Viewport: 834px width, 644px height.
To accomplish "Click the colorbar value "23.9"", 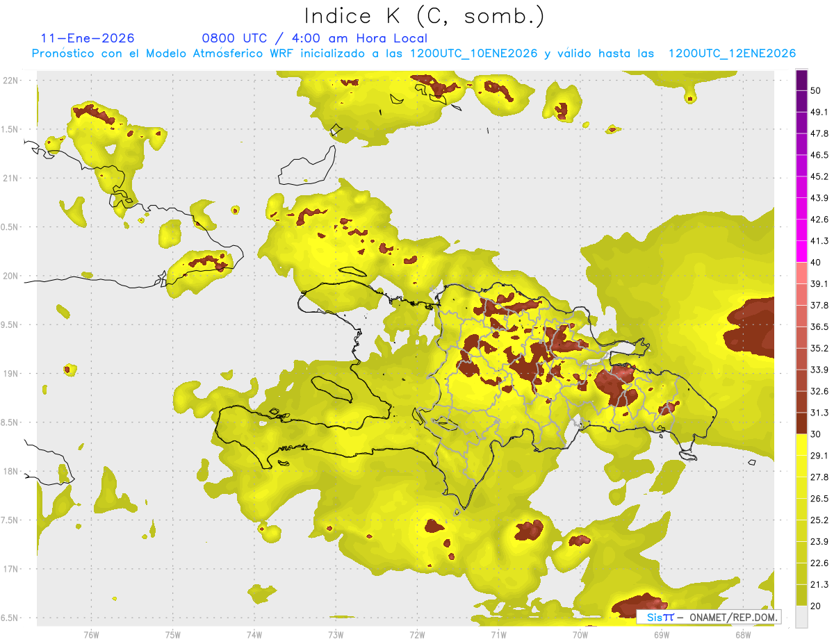I will 820,541.
